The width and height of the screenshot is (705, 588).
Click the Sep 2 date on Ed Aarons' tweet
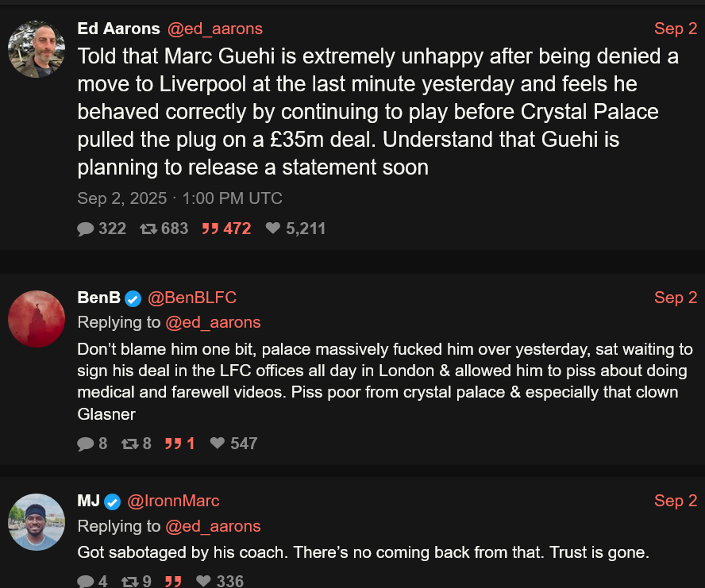[x=676, y=29]
